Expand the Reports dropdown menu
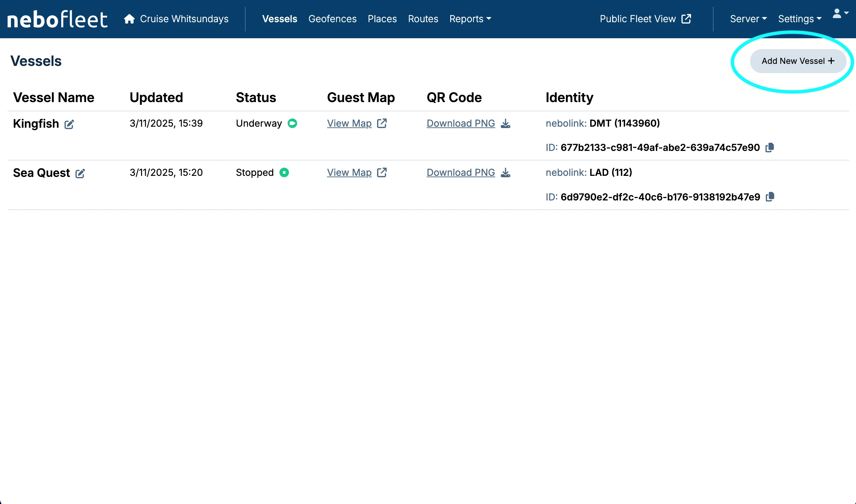This screenshot has width=856, height=504. [x=470, y=19]
